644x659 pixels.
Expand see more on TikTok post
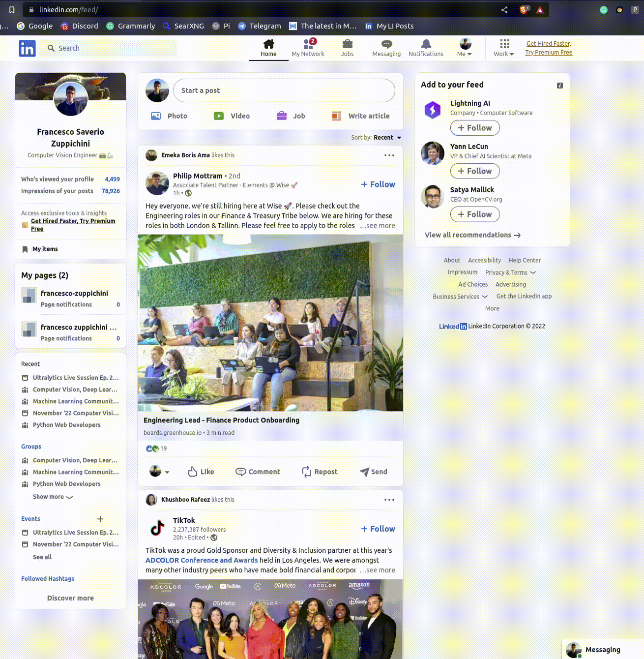(378, 570)
